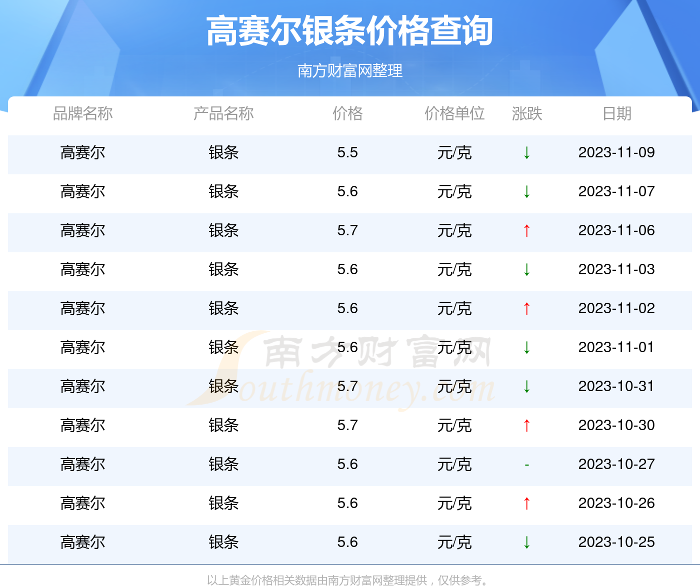The image size is (700, 588).
Task: Click price 5.7 in the 2023-10-30 row
Action: point(347,425)
